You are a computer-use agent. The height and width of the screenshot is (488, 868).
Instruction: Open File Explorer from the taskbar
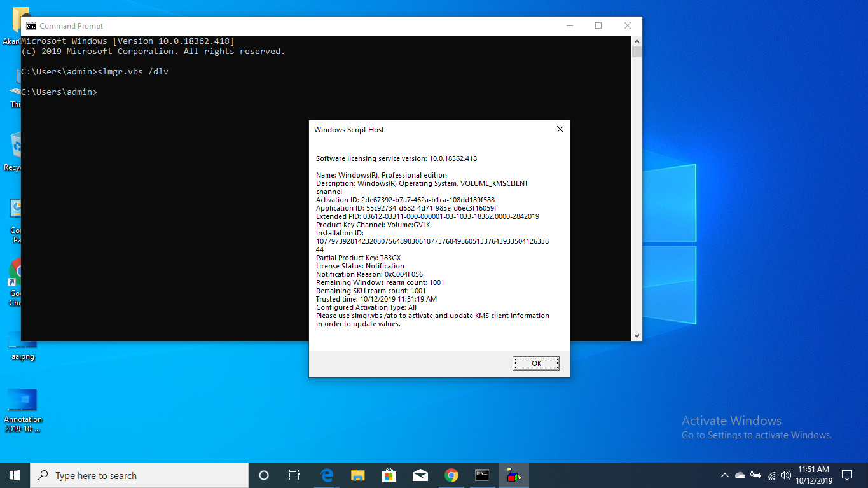pyautogui.click(x=358, y=475)
